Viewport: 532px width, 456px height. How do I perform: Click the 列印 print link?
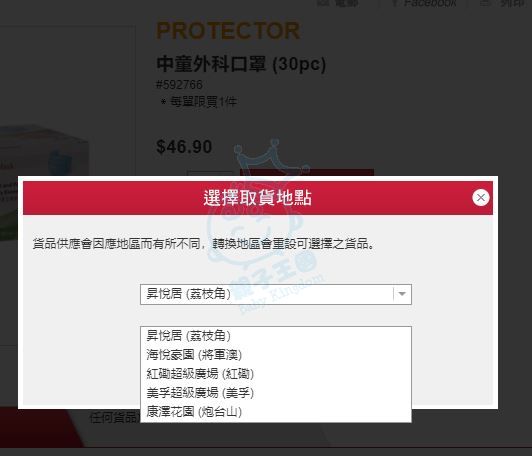[x=513, y=3]
